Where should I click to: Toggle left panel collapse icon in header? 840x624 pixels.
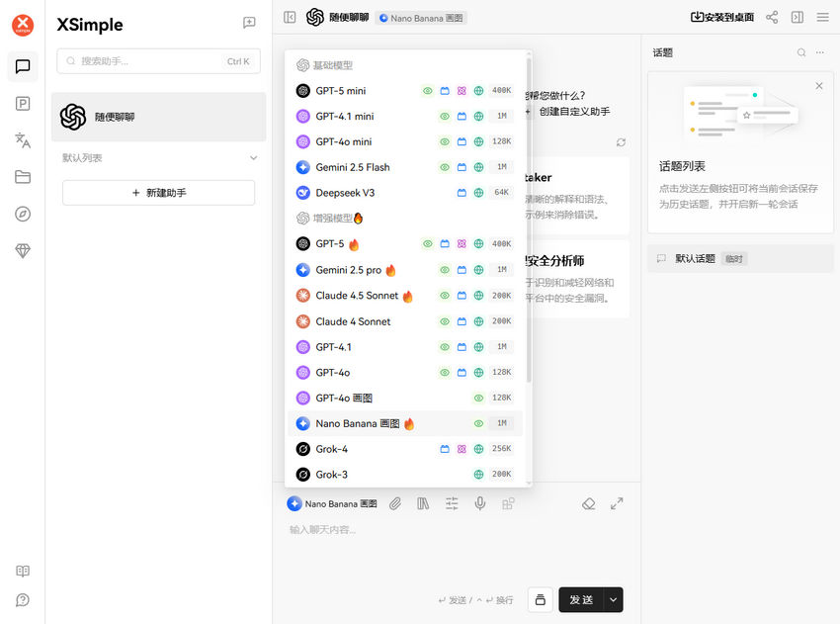tap(290, 17)
